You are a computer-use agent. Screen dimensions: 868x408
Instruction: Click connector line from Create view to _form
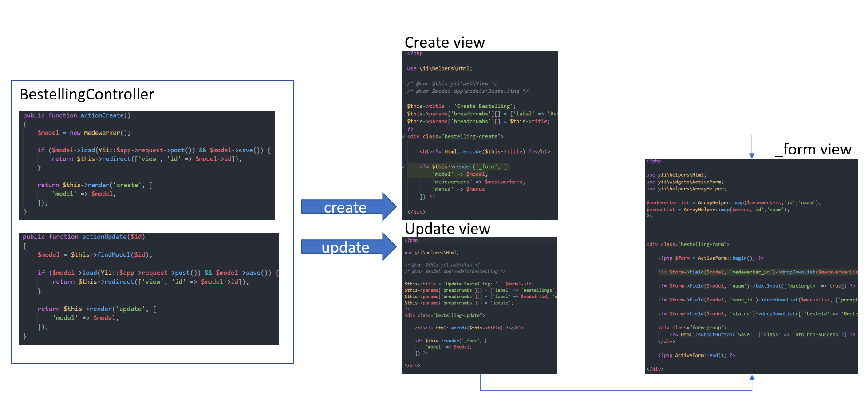[655, 135]
